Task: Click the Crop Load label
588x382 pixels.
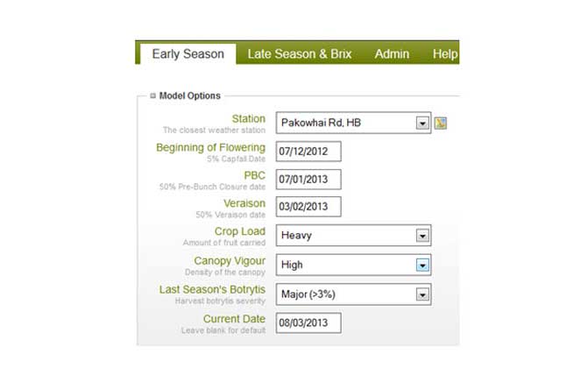Action: pyautogui.click(x=239, y=231)
